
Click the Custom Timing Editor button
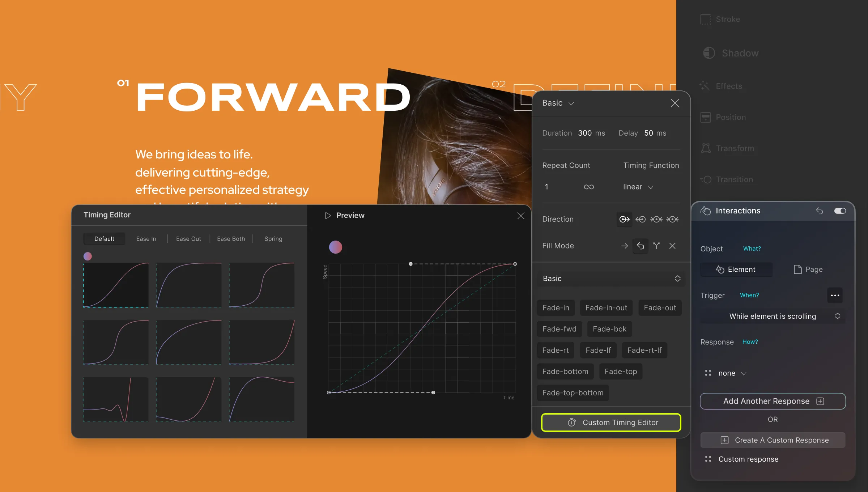(x=610, y=422)
